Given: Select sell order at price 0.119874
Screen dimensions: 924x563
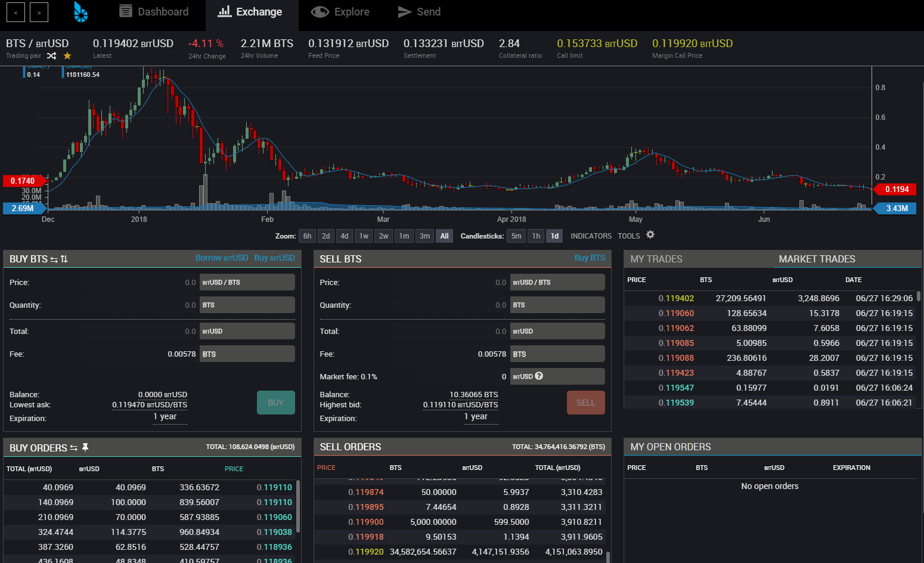Looking at the screenshot, I should click(x=460, y=492).
